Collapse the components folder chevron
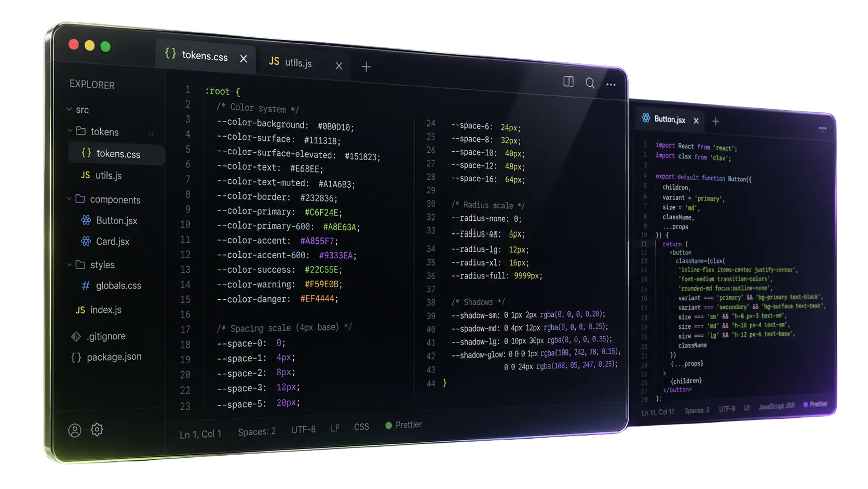 (69, 199)
